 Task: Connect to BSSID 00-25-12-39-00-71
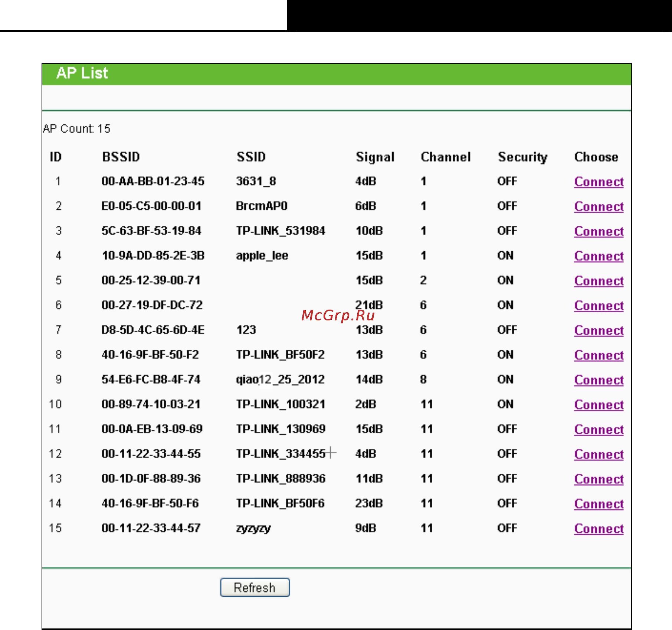[x=599, y=281]
